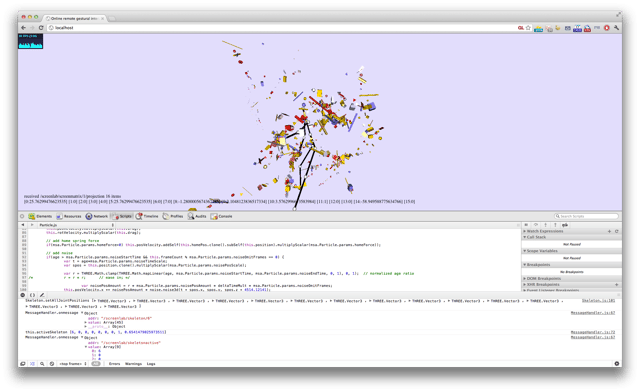This screenshot has width=640, height=392.
Task: Navigate forward in script file history
Action: click(32, 225)
